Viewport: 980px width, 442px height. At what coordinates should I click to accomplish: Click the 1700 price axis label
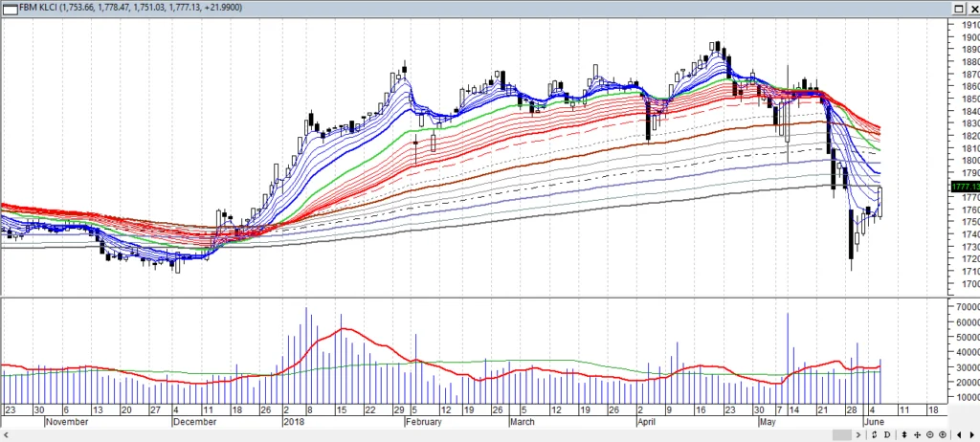[x=971, y=284]
